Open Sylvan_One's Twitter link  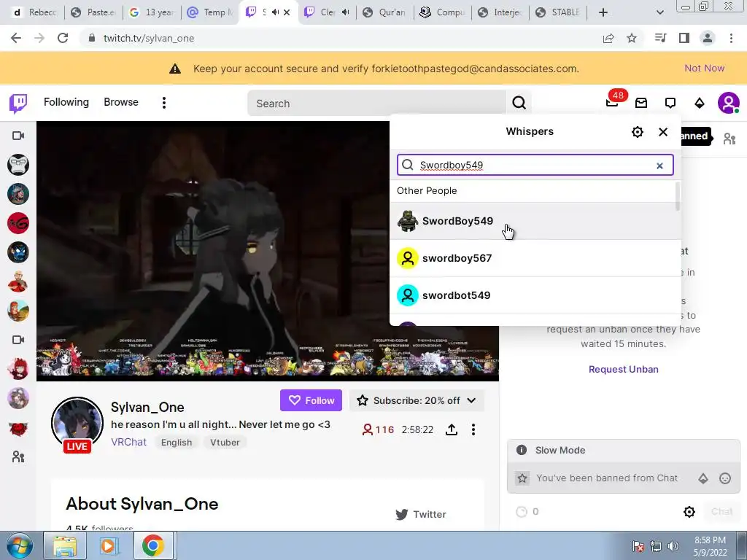tap(421, 514)
